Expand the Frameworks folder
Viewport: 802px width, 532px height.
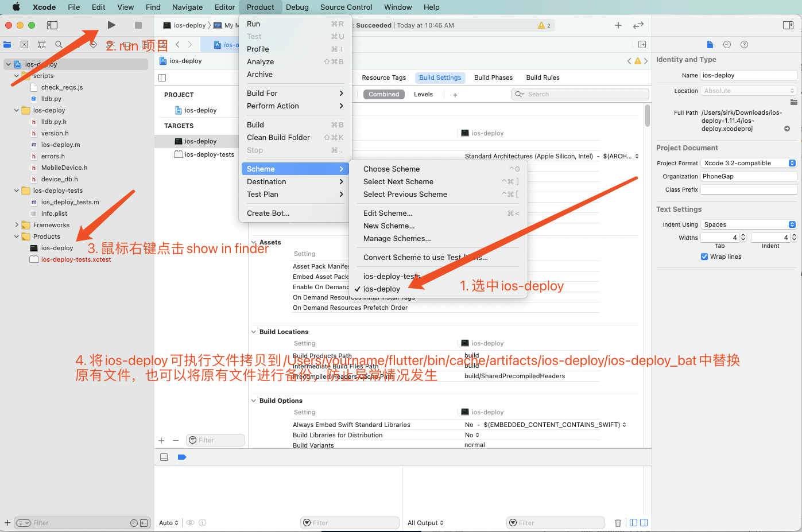click(x=16, y=225)
